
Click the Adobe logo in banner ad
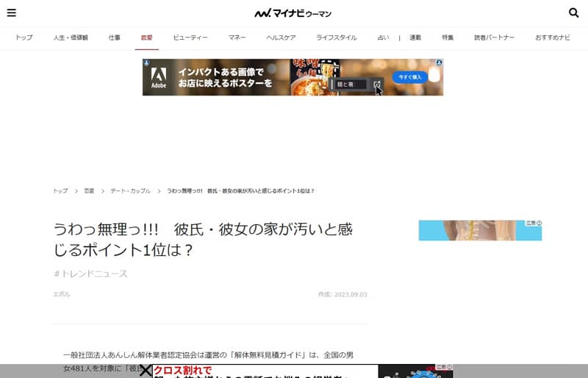(159, 77)
